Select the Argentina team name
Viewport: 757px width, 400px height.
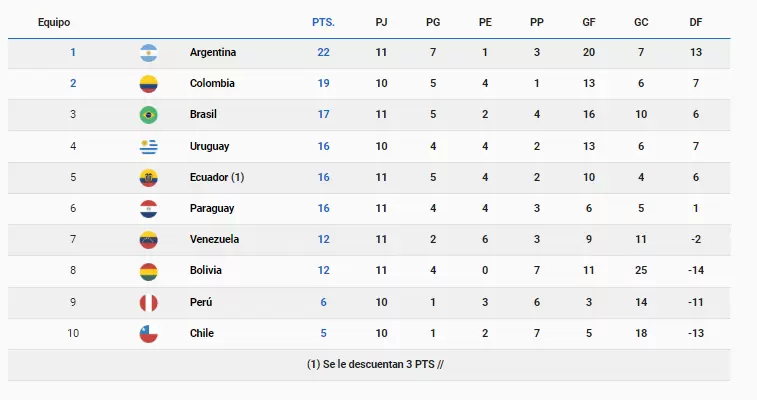[213, 52]
